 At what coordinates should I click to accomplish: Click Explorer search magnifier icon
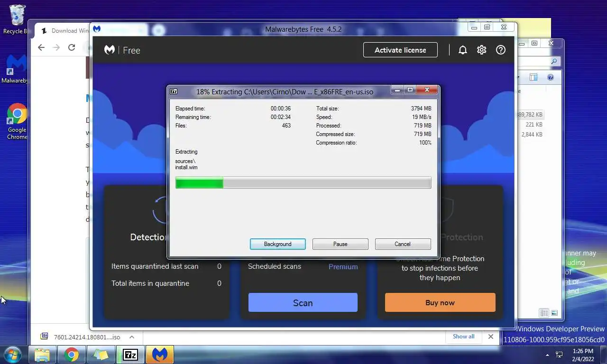(554, 61)
